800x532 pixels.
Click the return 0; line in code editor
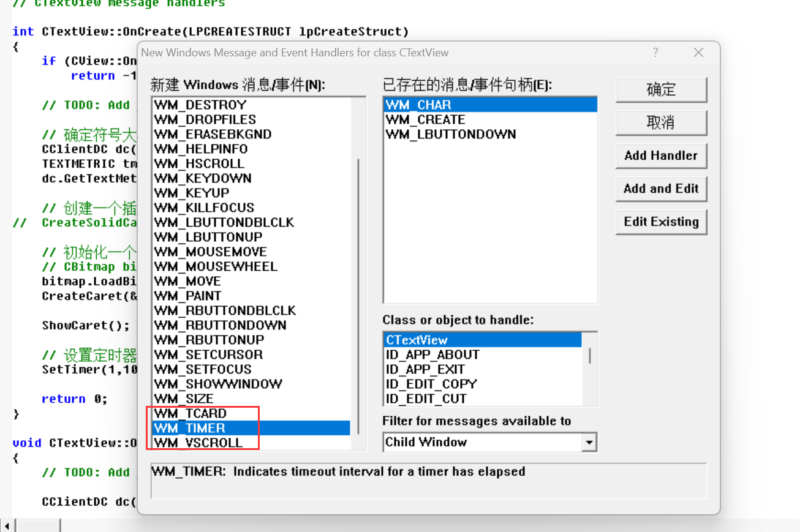[x=74, y=399]
